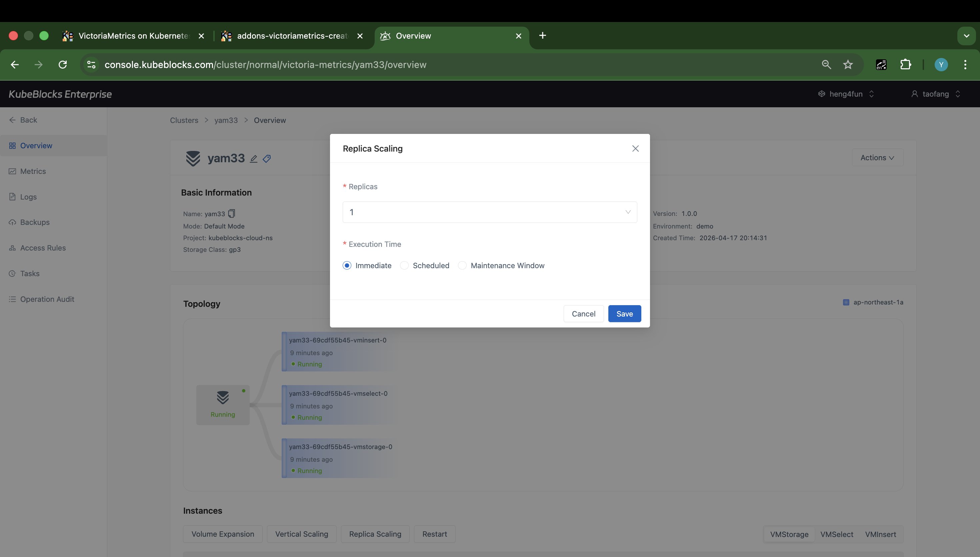Open the Replicas dropdown
980x557 pixels.
click(489, 212)
